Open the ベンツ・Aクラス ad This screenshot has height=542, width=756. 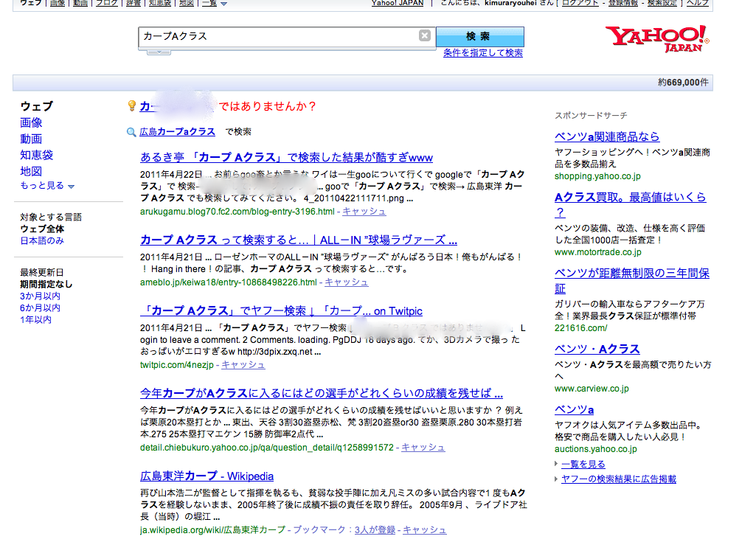(597, 349)
